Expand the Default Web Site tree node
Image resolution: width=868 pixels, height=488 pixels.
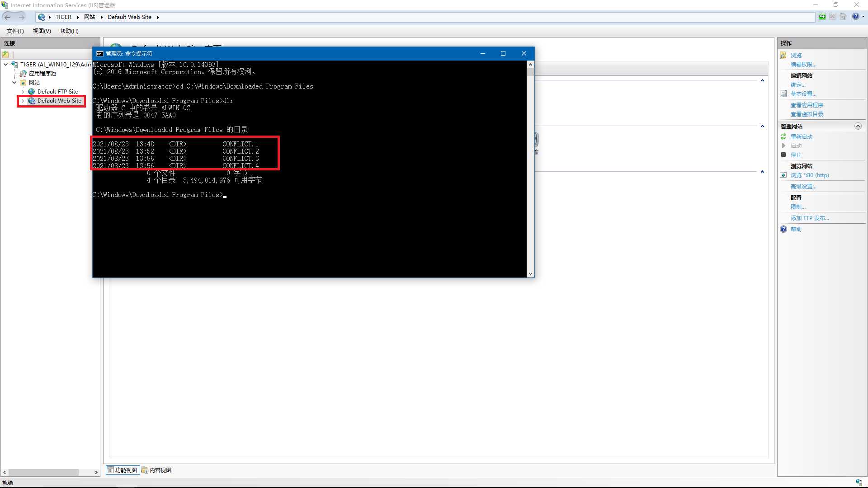pyautogui.click(x=23, y=101)
